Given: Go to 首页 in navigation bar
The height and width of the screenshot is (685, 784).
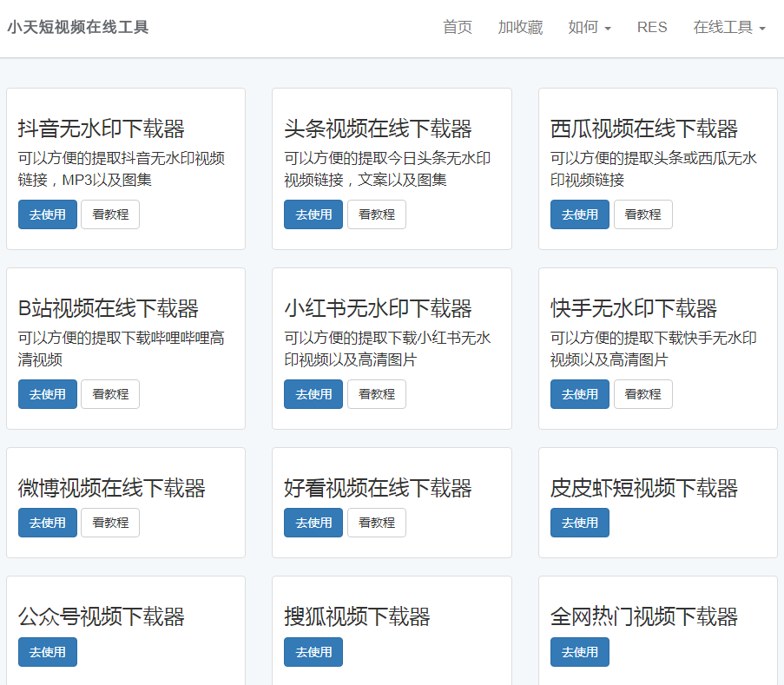Looking at the screenshot, I should click(x=457, y=28).
